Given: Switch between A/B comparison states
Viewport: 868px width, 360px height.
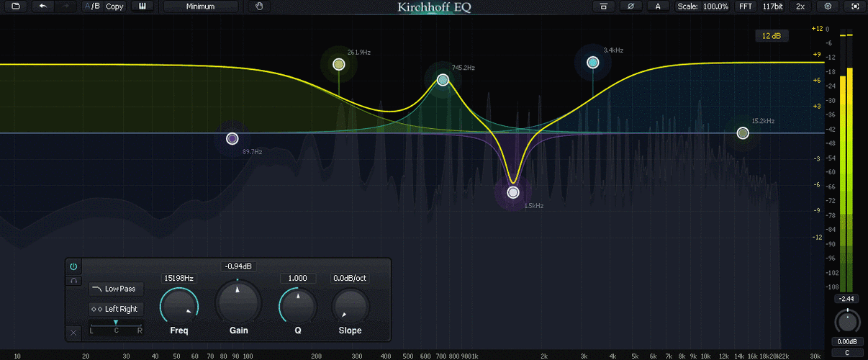Looking at the screenshot, I should tap(91, 6).
